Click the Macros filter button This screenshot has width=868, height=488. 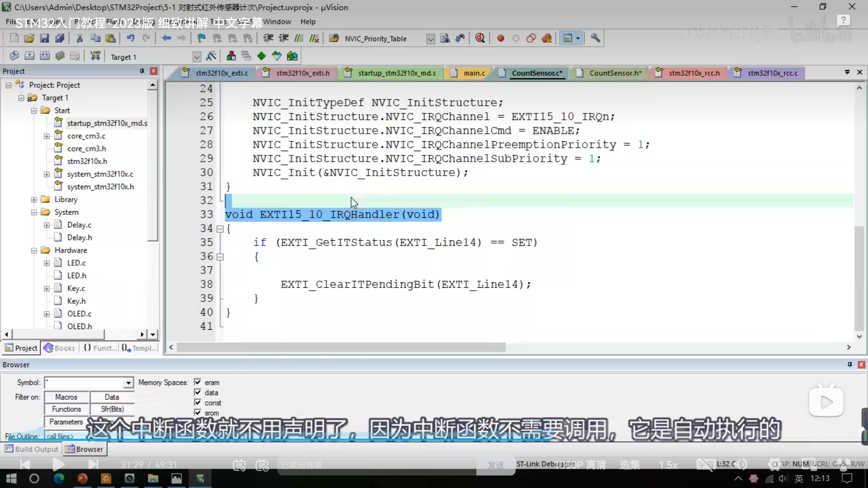[66, 397]
